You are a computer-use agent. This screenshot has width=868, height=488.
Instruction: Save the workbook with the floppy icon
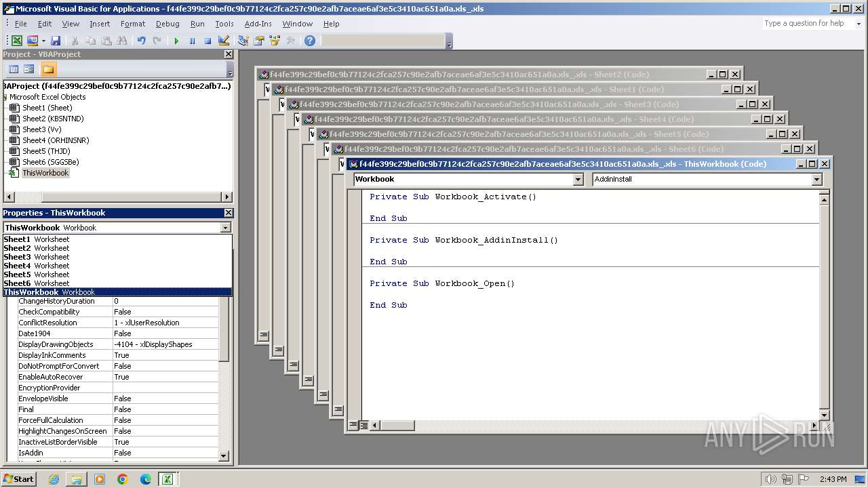(x=56, y=41)
